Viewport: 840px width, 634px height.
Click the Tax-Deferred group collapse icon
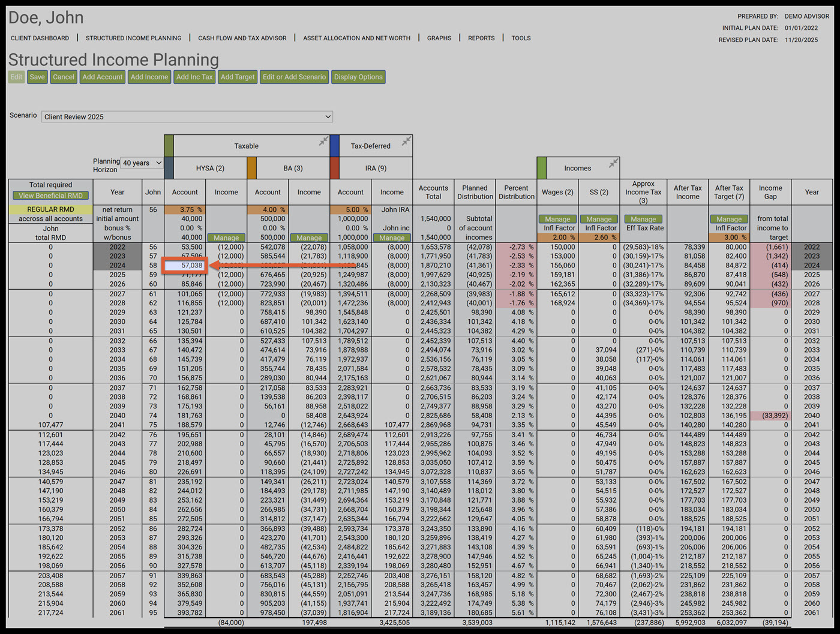click(x=406, y=142)
